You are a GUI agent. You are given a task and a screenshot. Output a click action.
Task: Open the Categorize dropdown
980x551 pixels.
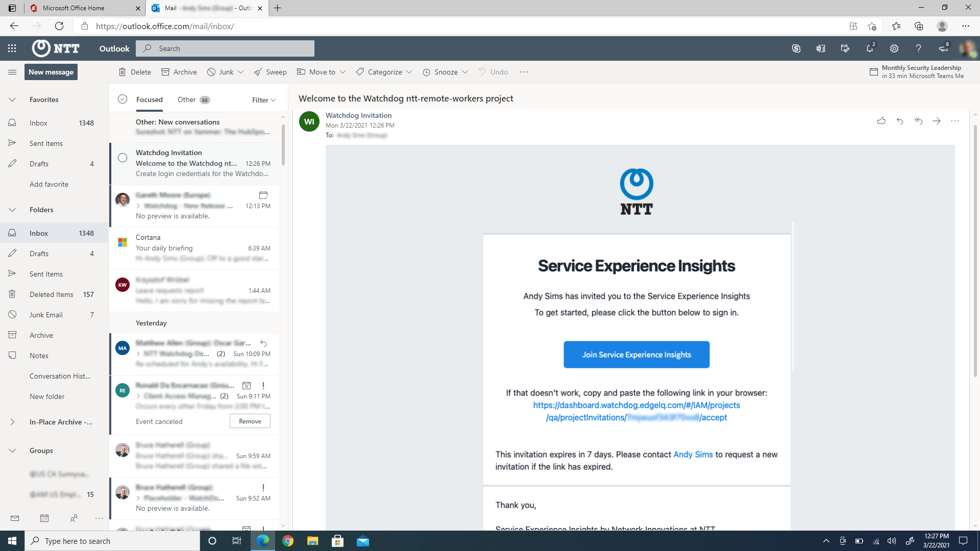(409, 72)
